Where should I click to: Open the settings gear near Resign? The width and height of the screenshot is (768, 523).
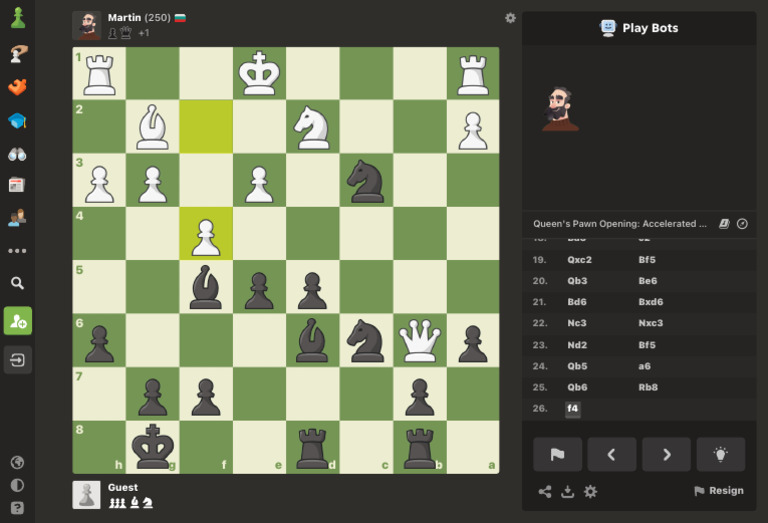point(591,491)
